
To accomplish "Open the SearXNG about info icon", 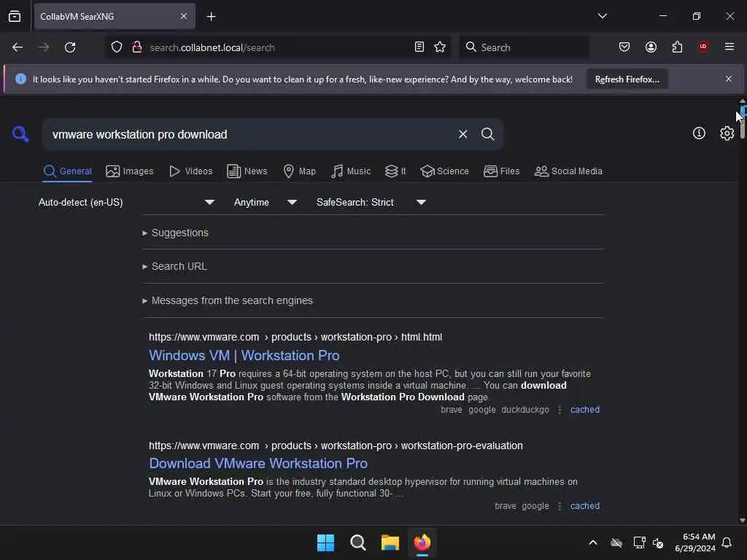I will pyautogui.click(x=699, y=133).
